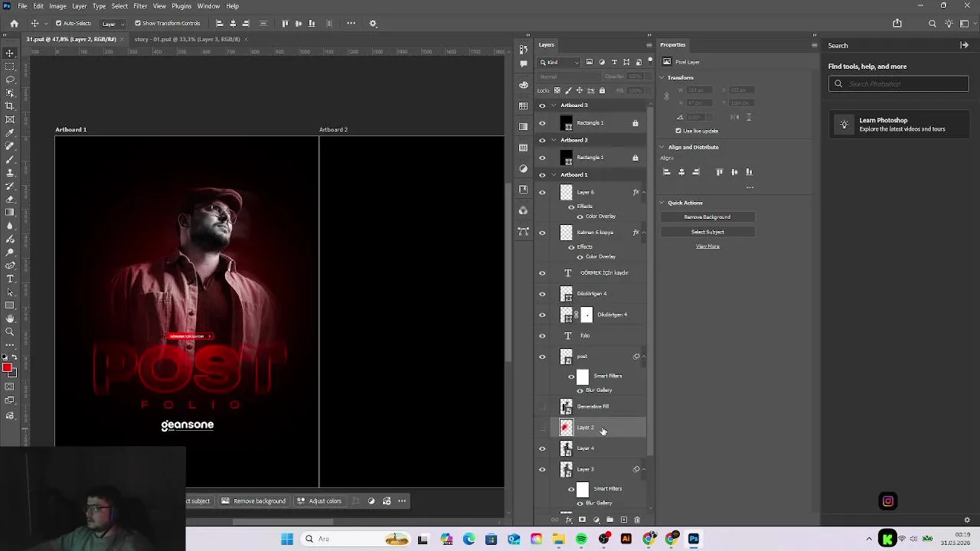Click the Layers panel tab
The image size is (980, 551).
[546, 45]
